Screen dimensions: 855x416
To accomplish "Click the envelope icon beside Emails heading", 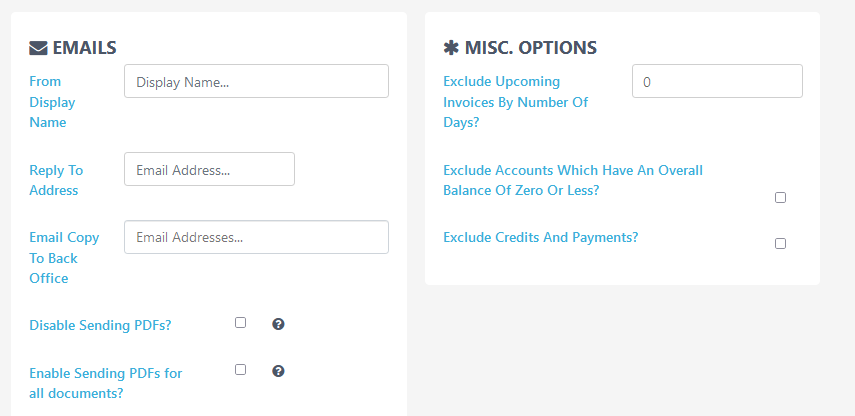I will click(38, 49).
